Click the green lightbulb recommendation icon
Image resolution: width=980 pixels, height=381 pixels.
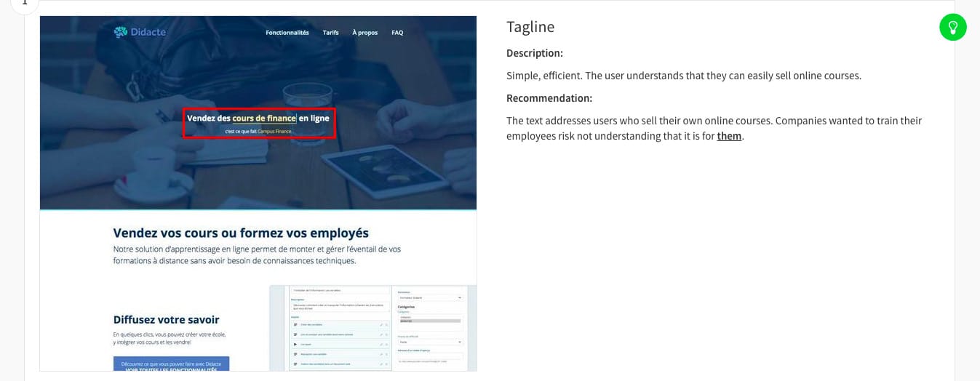[952, 28]
